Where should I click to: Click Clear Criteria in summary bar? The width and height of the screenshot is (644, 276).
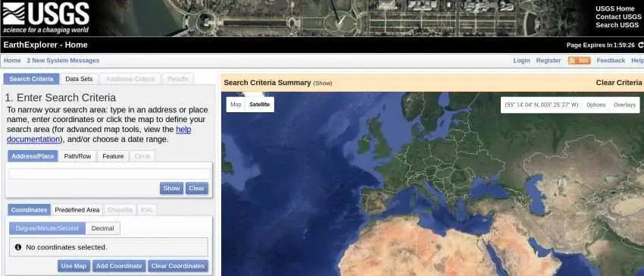click(x=618, y=83)
